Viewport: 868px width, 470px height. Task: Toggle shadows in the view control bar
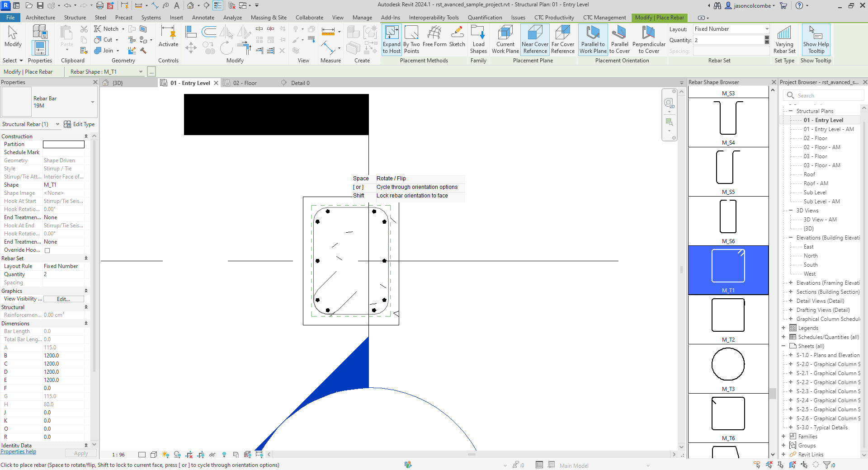tap(178, 455)
